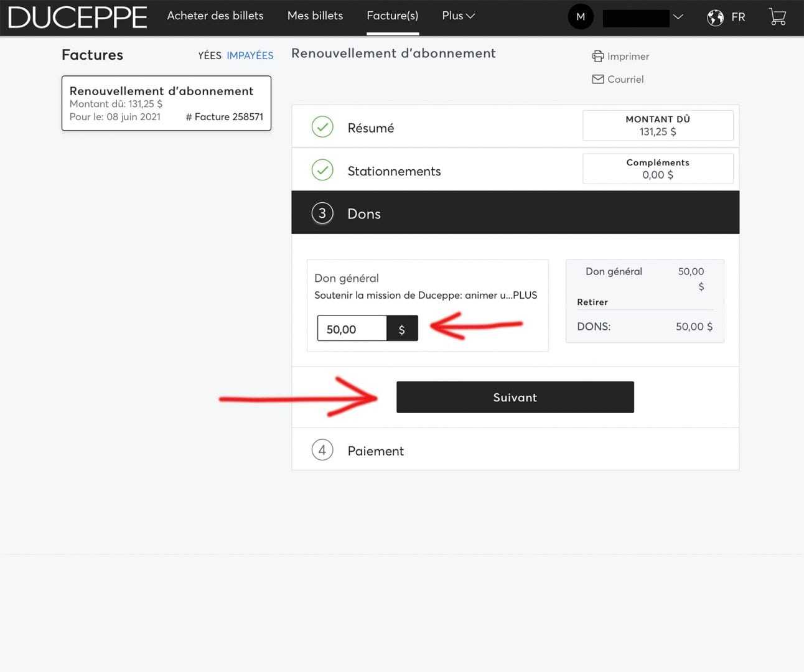This screenshot has width=804, height=672.
Task: Click the envelope Courriel icon
Action: (597, 80)
